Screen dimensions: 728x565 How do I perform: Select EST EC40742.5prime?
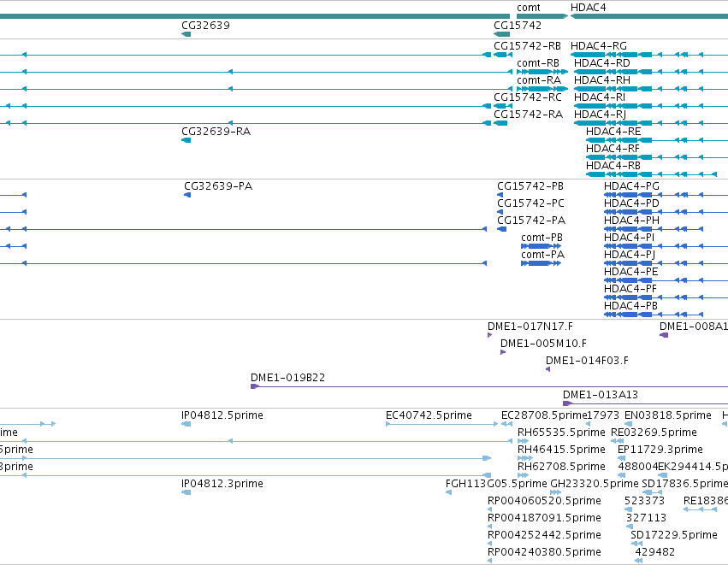pos(429,416)
